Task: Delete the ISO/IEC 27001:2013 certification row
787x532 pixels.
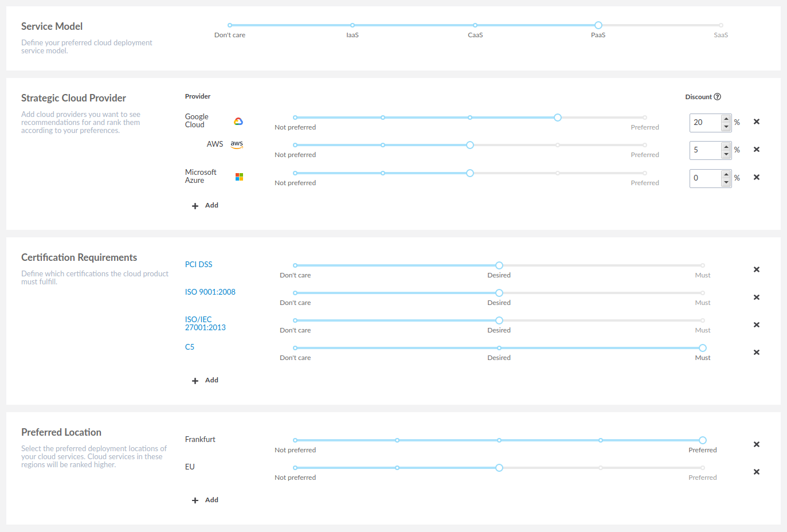Action: pyautogui.click(x=756, y=325)
